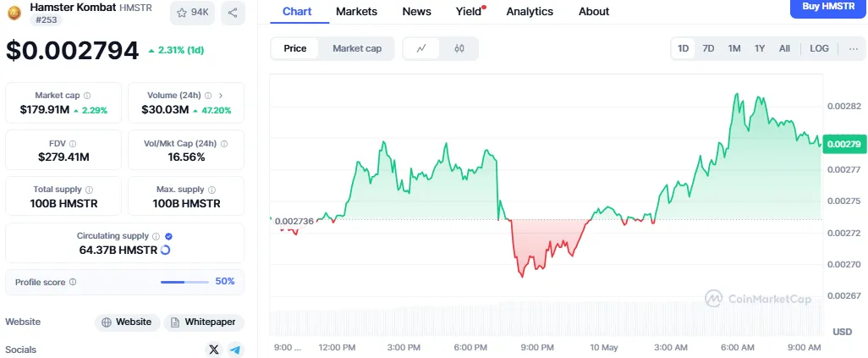Click the Buy HMSTR button
The height and width of the screenshot is (358, 868).
828,7
